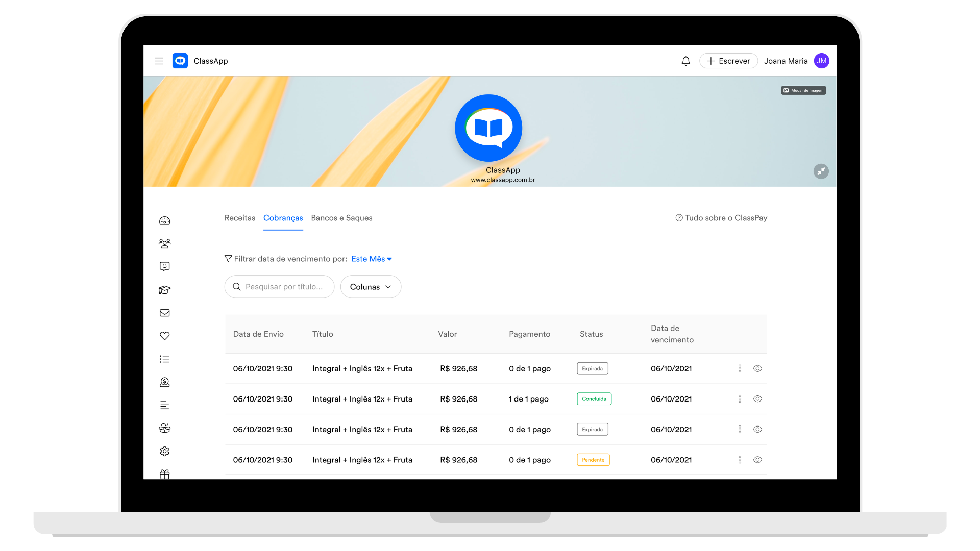Screen dimensions: 980x551
Task: Expand the Colunas dropdown
Action: click(371, 287)
